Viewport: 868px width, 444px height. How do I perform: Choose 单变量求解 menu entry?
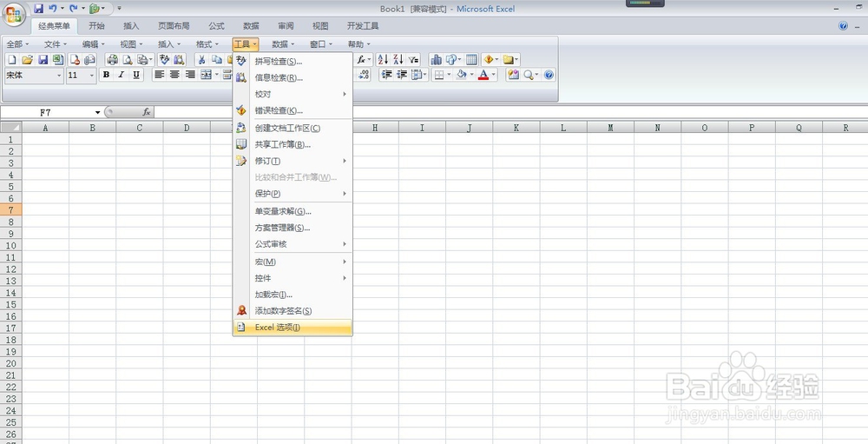tap(293, 211)
